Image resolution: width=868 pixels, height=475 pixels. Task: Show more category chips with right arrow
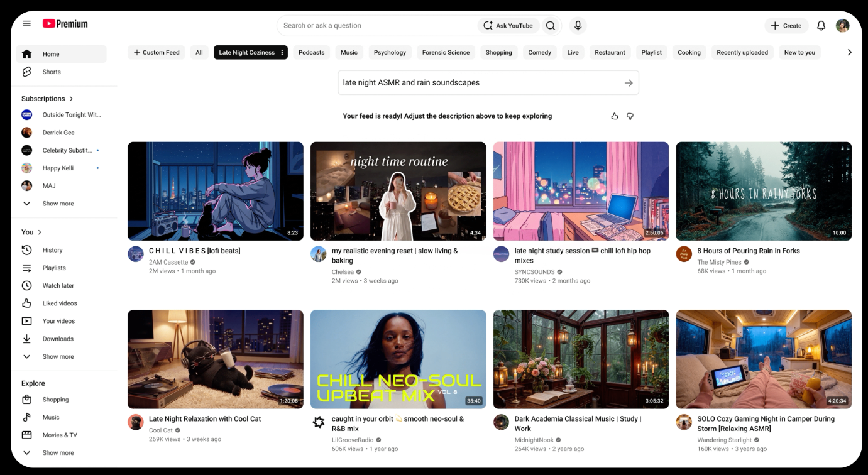(x=850, y=53)
